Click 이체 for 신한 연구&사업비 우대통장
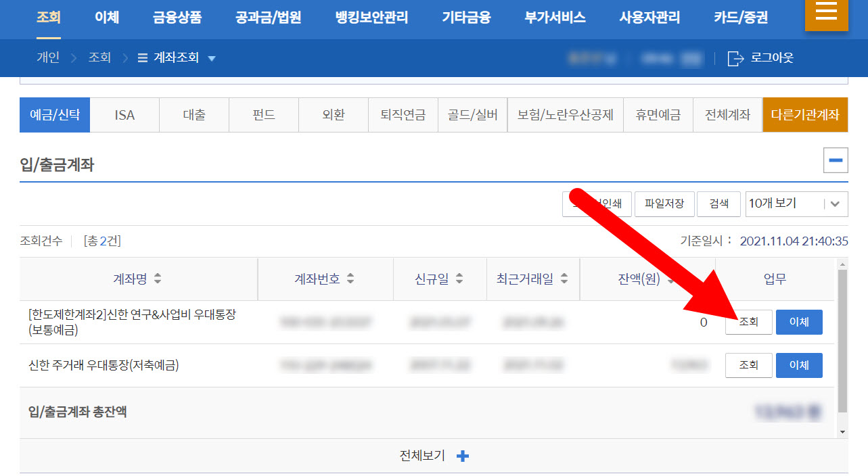 [799, 323]
